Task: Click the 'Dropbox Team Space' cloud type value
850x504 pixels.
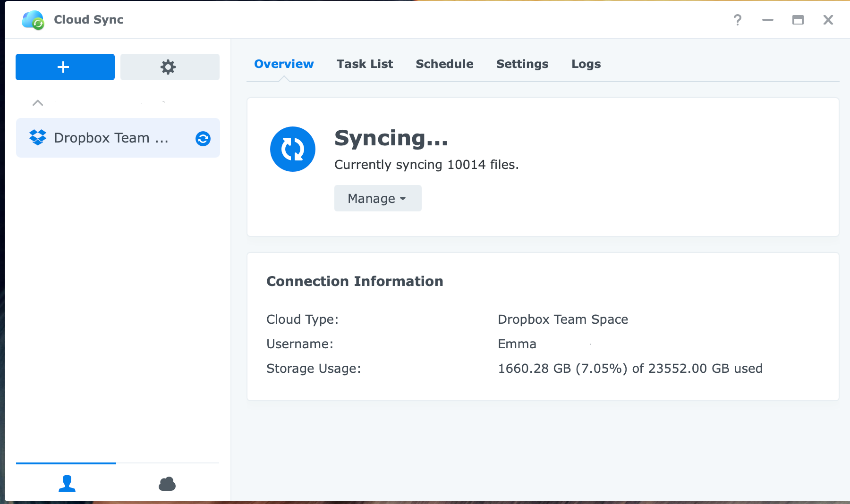Action: click(x=563, y=319)
